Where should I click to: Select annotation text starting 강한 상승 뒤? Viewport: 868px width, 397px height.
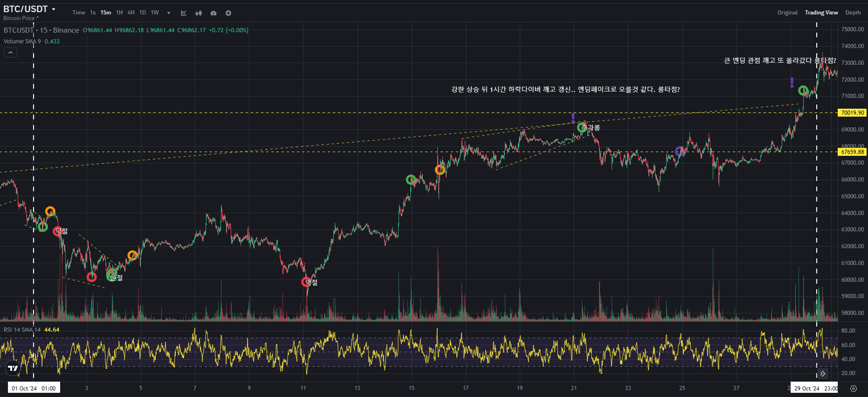coord(565,90)
